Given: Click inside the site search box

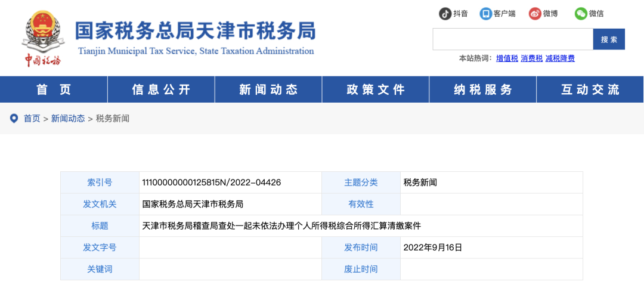Looking at the screenshot, I should [512, 39].
